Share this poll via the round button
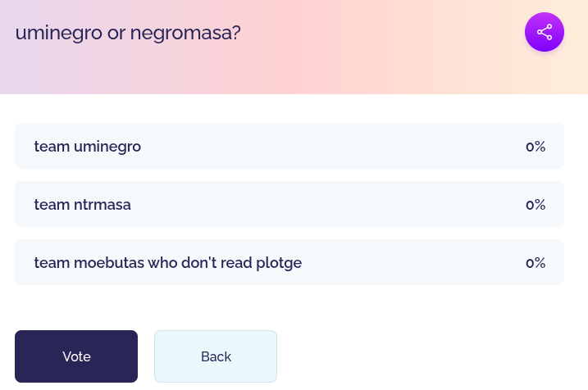This screenshot has width=588, height=390. pyautogui.click(x=545, y=32)
